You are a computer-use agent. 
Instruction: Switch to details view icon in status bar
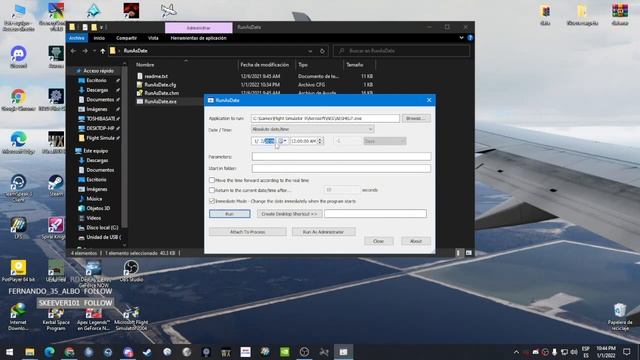click(x=458, y=253)
